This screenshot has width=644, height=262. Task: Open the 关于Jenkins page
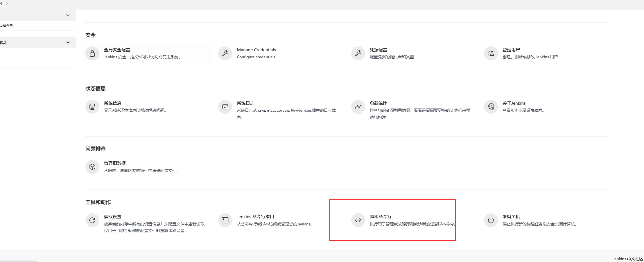pos(514,103)
